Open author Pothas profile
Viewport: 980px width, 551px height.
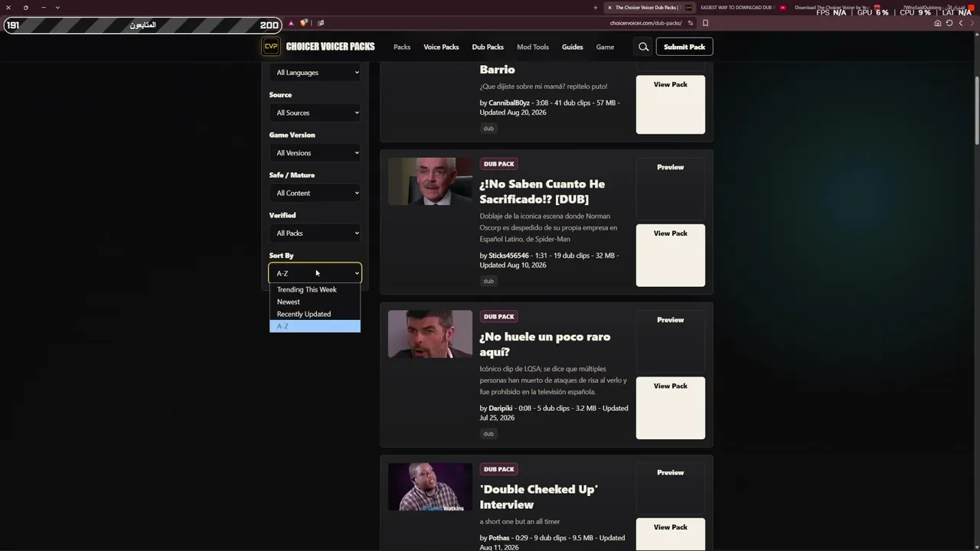499,538
